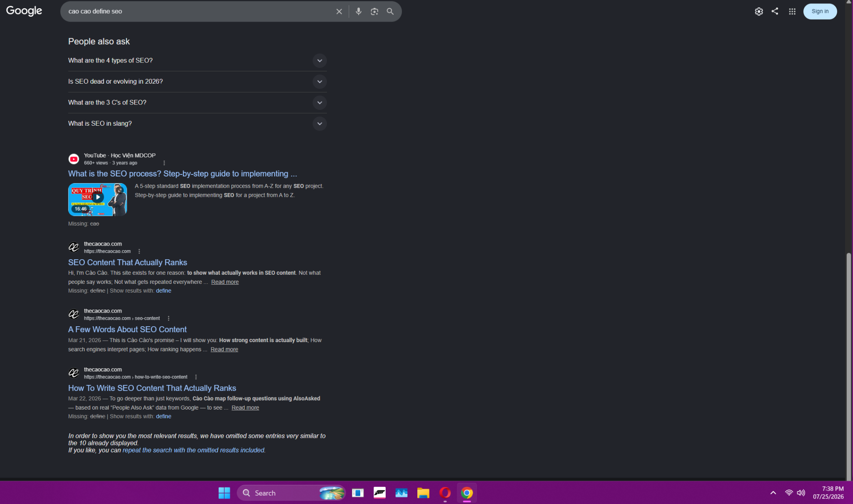Screen dimensions: 853x504
Task: Open search by image camera icon
Action: [x=374, y=12]
